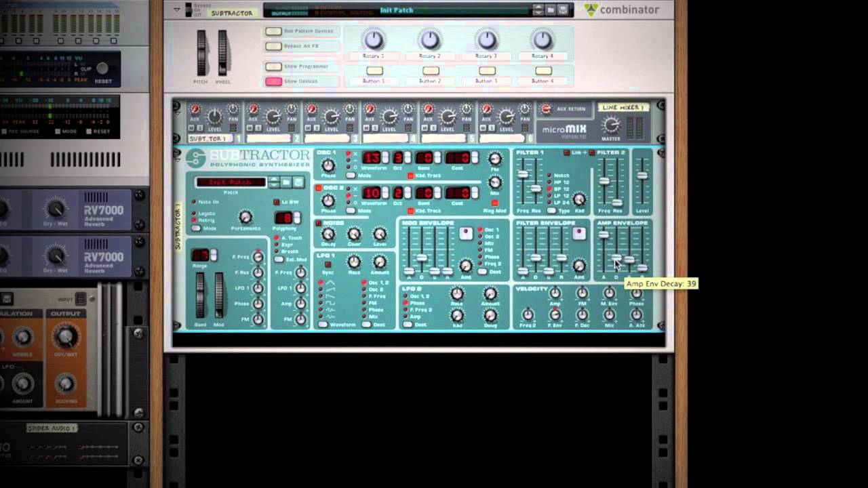
Task: Click Subtractor Portamento knob
Action: (245, 217)
